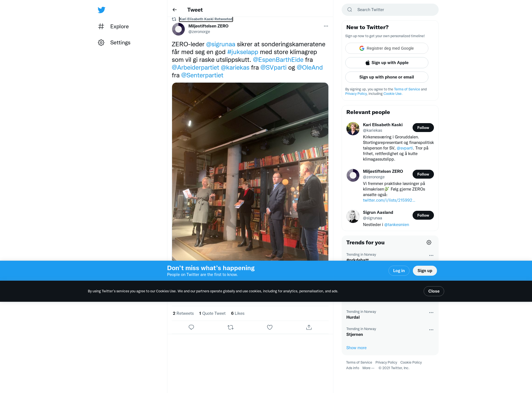Follow Sigrun Aasland
The image size is (532, 393).
click(423, 215)
